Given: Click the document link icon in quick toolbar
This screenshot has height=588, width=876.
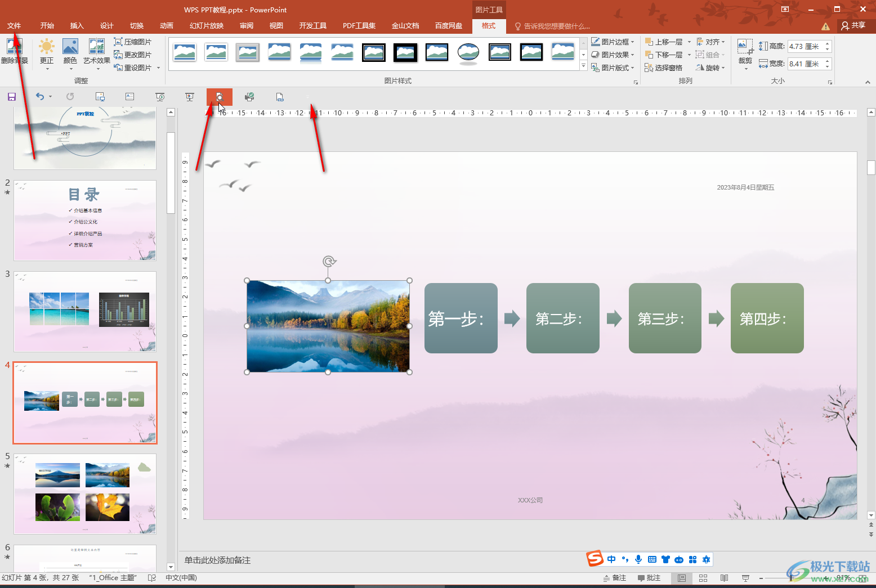Looking at the screenshot, I should (x=280, y=97).
